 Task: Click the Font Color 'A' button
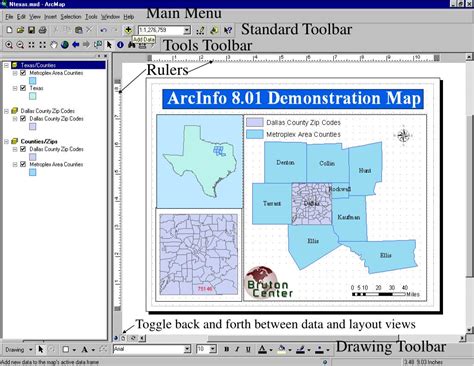[262, 349]
